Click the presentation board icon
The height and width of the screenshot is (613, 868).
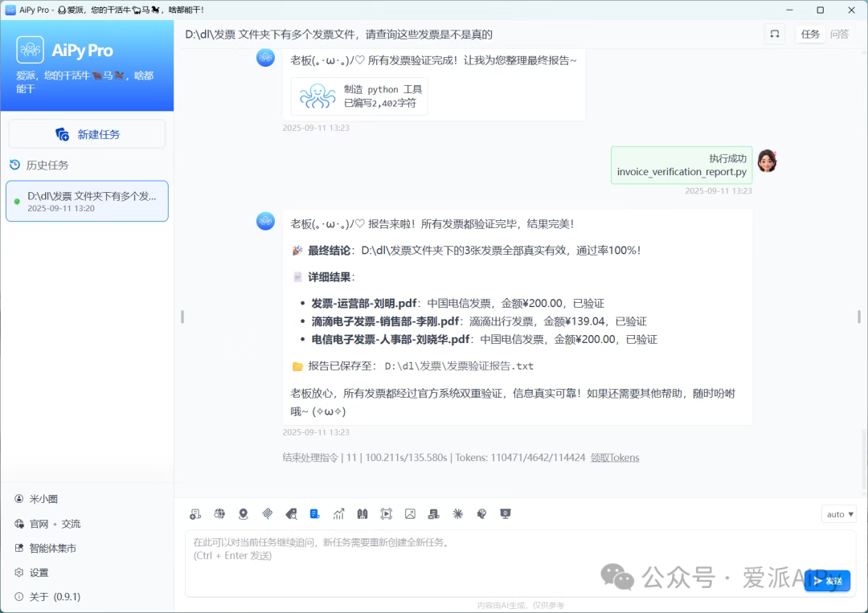506,514
